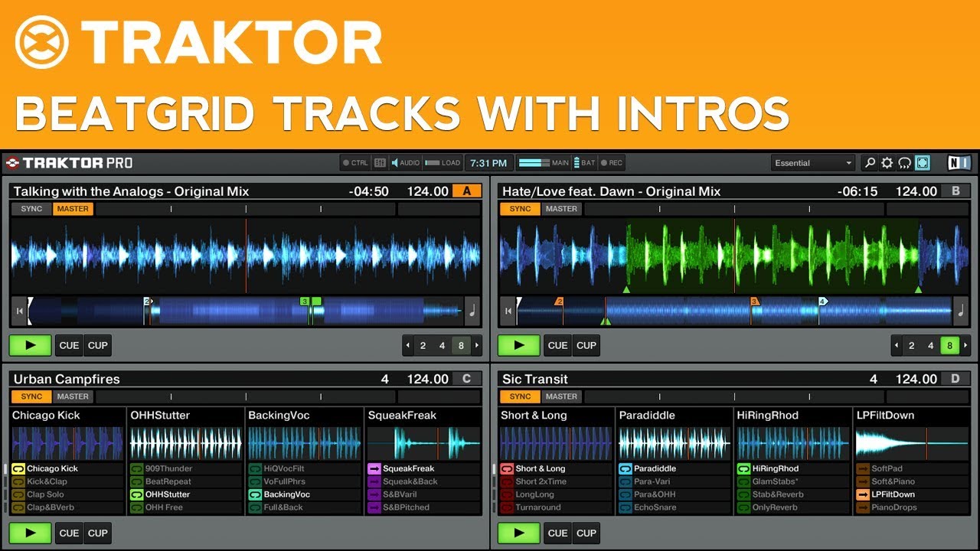Click the REC record indicator
980x551 pixels.
pyautogui.click(x=612, y=163)
